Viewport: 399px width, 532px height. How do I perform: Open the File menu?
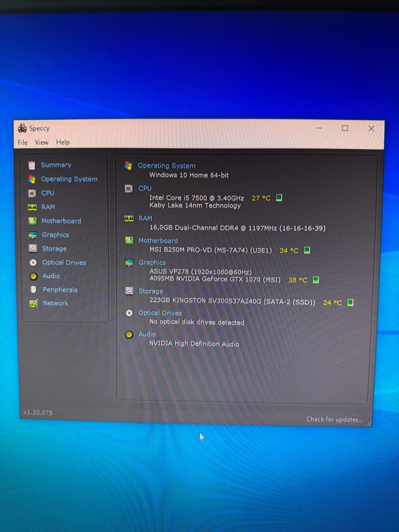(x=22, y=142)
